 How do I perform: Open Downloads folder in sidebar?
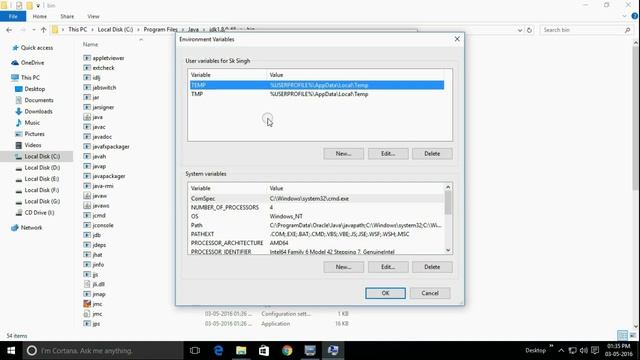click(x=38, y=111)
